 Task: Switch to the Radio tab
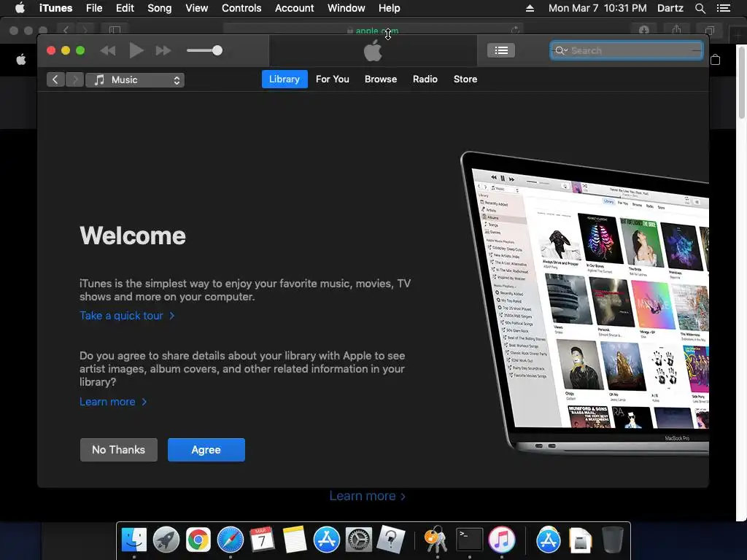coord(425,79)
